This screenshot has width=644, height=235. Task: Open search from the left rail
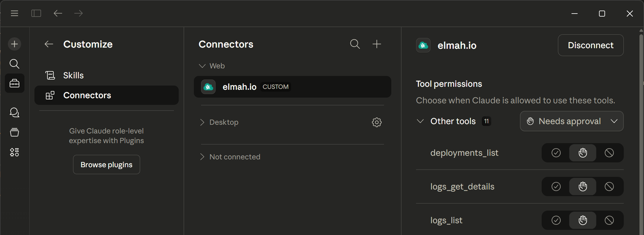[x=14, y=64]
